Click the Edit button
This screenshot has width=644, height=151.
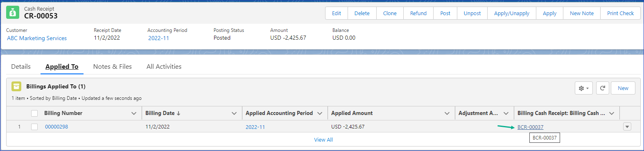[337, 13]
